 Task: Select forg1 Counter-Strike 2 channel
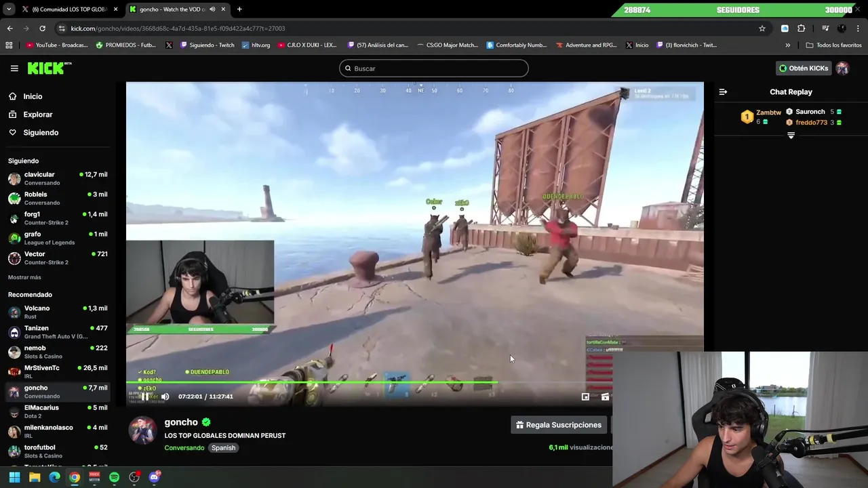(58, 218)
